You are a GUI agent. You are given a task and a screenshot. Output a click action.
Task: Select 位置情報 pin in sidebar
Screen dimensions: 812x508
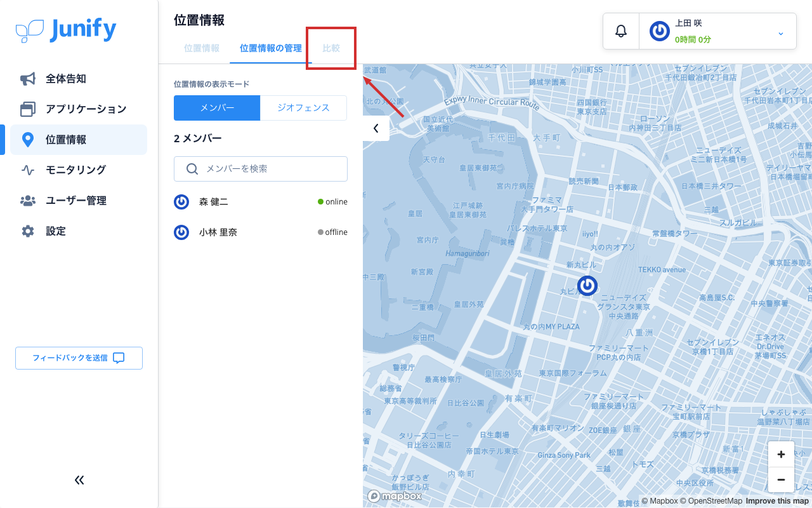click(x=79, y=140)
